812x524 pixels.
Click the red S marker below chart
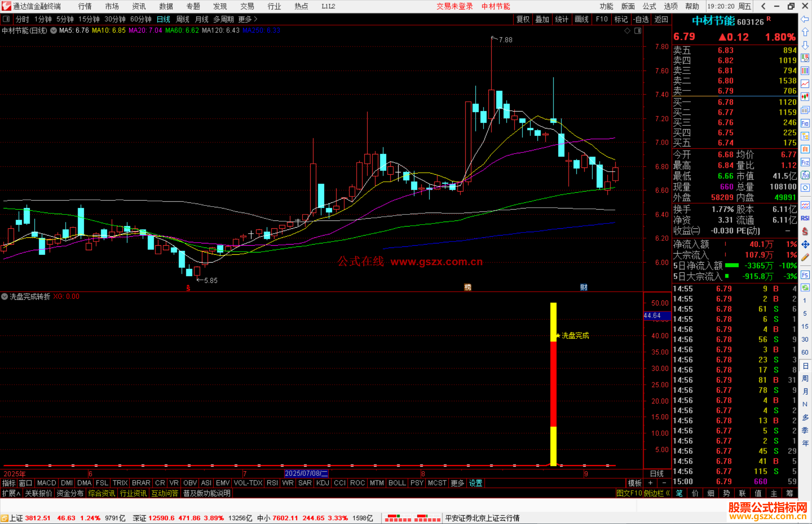(x=188, y=288)
